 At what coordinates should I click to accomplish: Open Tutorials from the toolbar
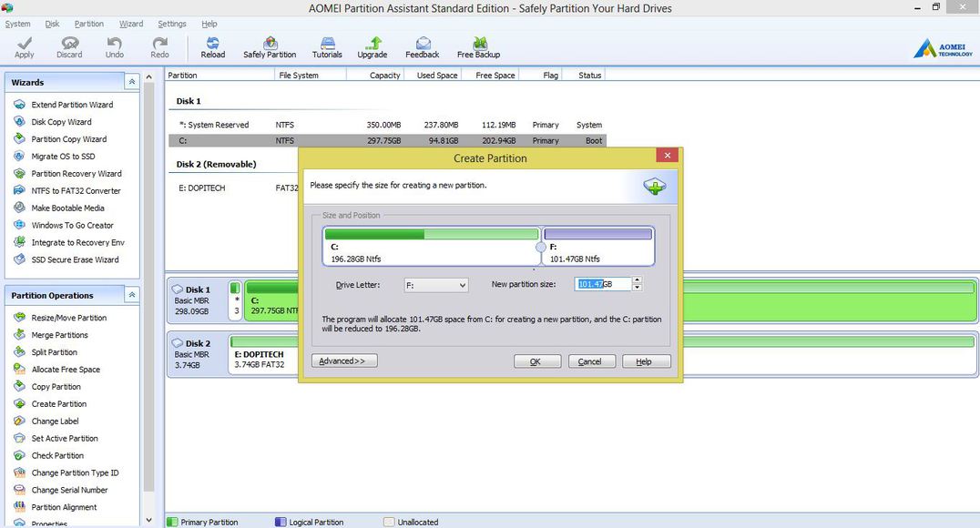(327, 44)
